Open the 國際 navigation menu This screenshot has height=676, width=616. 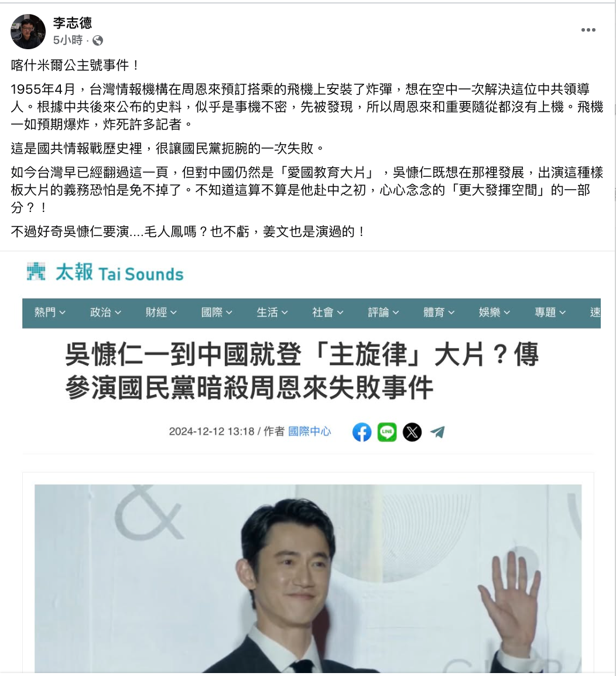(x=217, y=312)
